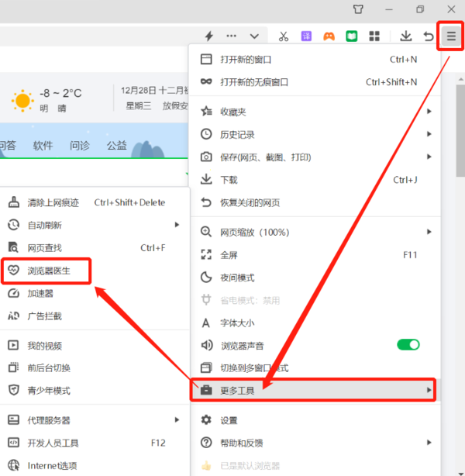Click the 保存 camera icon in menu

[206, 157]
